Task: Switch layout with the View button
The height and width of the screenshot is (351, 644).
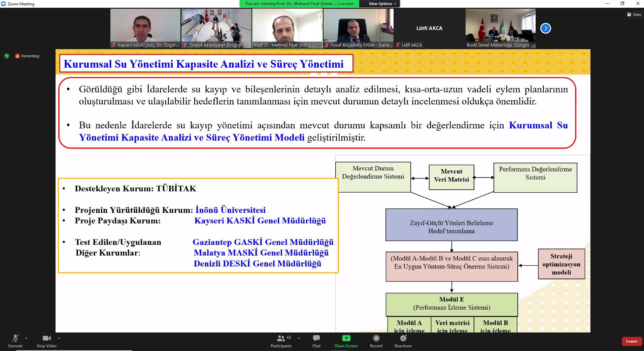Action: [x=634, y=14]
